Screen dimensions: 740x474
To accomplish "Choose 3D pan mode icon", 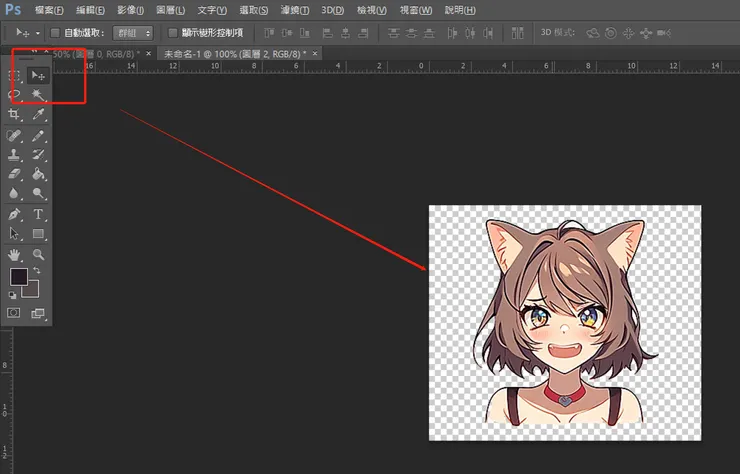I will coord(628,33).
